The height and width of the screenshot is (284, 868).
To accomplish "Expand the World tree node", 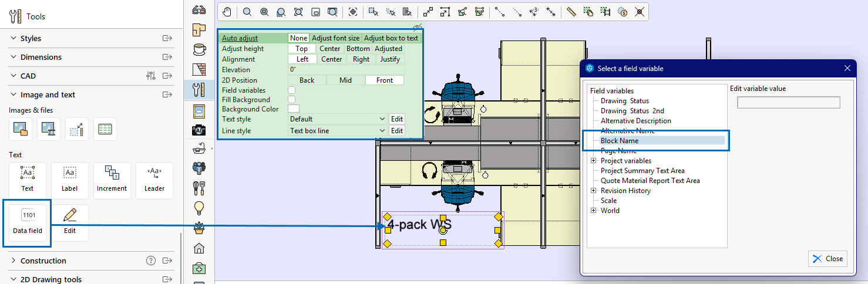I will coord(594,211).
